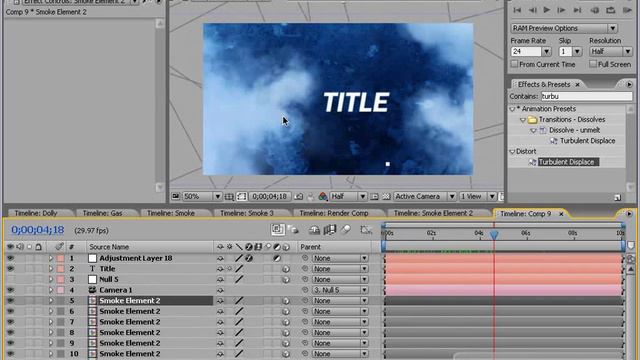
Task: Start RAM preview from Time Controls
Action: (627, 10)
